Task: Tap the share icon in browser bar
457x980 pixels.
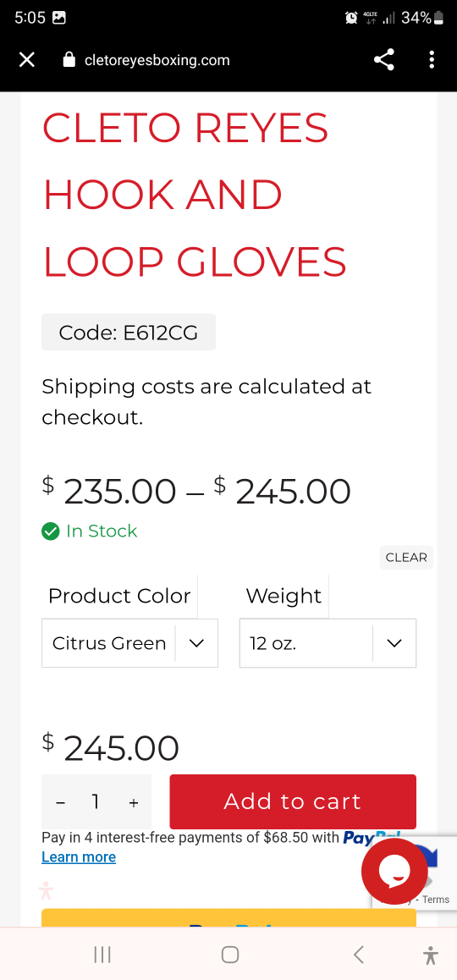Action: [384, 60]
